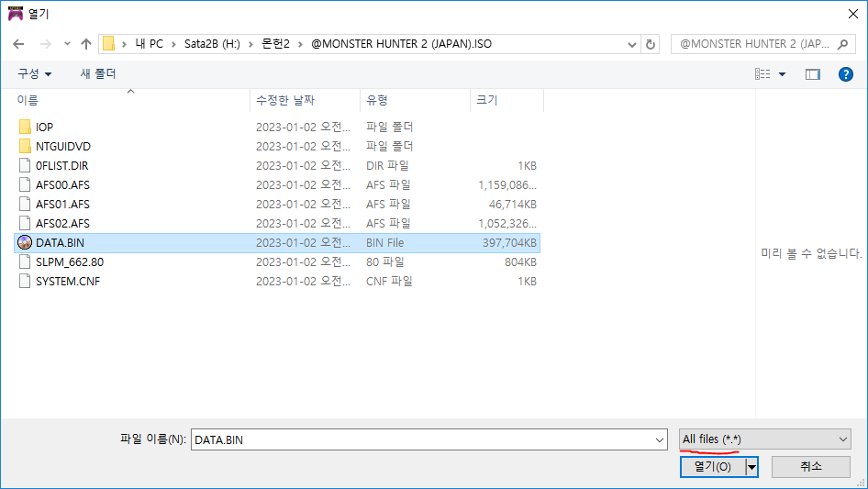Expand the 열기 button split arrow

[x=751, y=467]
